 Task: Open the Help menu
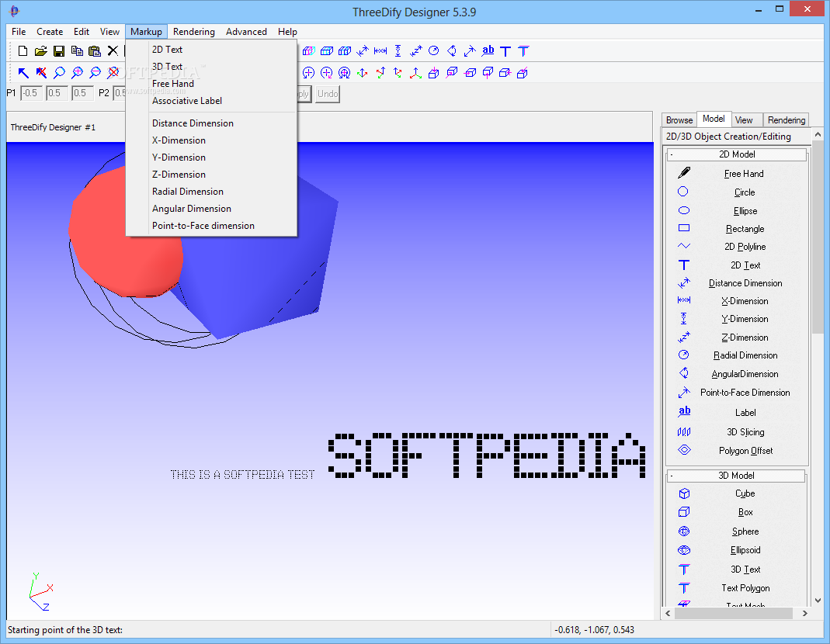tap(287, 32)
